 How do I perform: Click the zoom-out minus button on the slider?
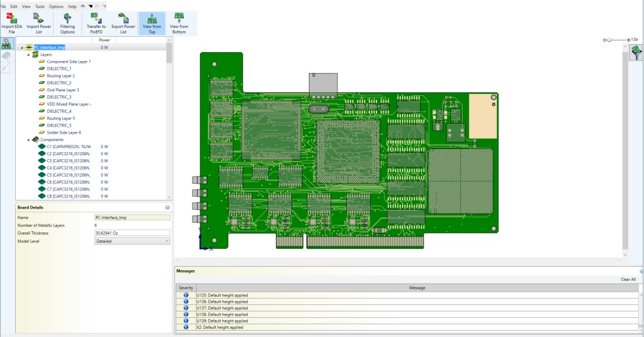(604, 40)
